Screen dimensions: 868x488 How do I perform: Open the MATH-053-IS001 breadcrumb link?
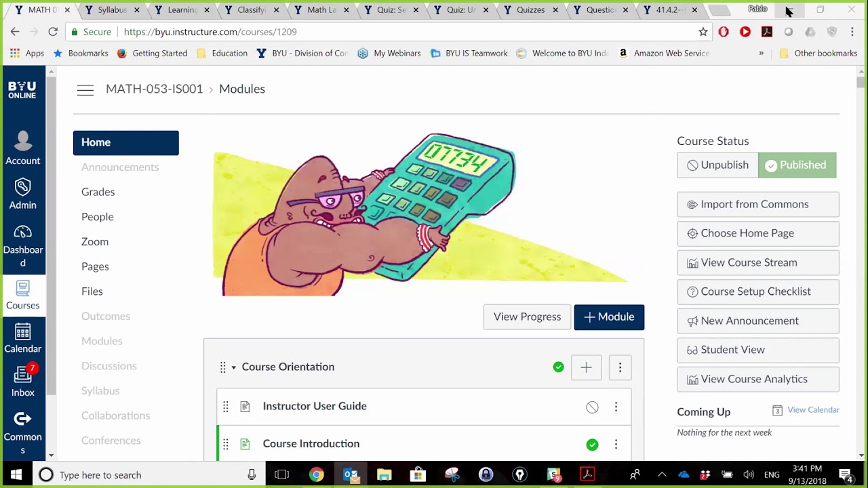[x=155, y=89]
